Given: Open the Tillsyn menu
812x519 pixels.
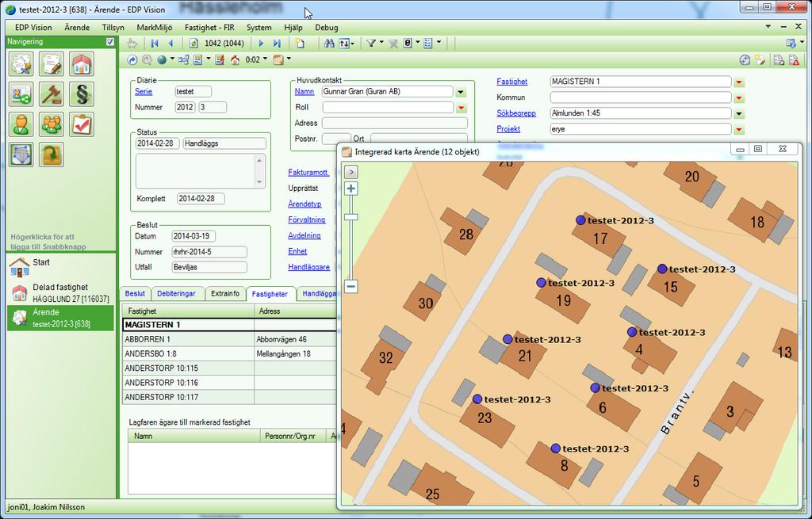Looking at the screenshot, I should pos(113,28).
